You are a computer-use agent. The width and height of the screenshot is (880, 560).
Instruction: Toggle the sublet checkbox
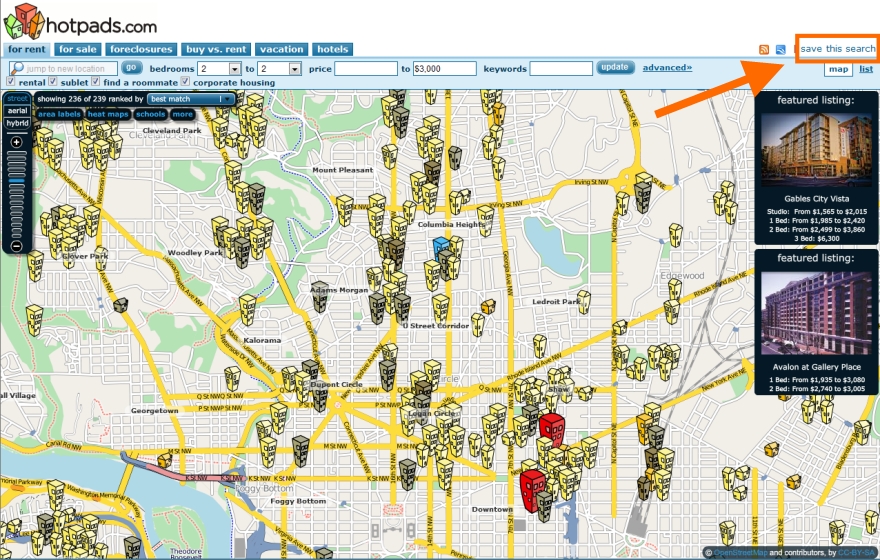(53, 81)
